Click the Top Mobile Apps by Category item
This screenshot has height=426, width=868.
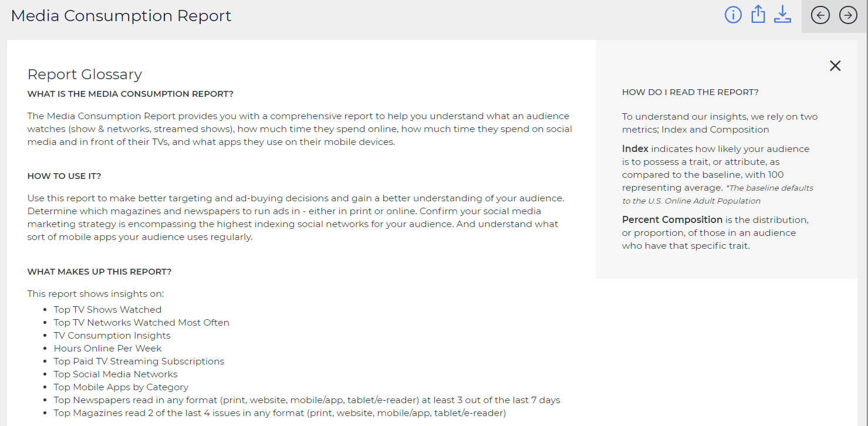pos(121,387)
